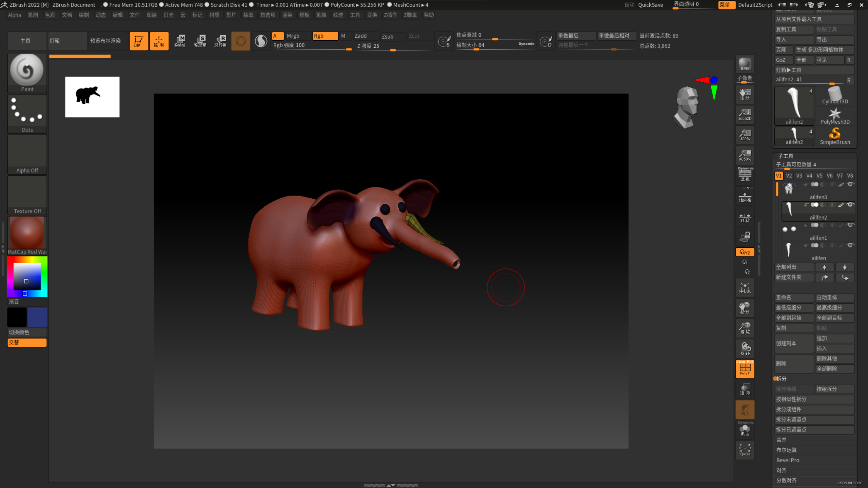Screen dimensions: 868x488
Task: Open the 渲染 menu
Action: point(287,15)
